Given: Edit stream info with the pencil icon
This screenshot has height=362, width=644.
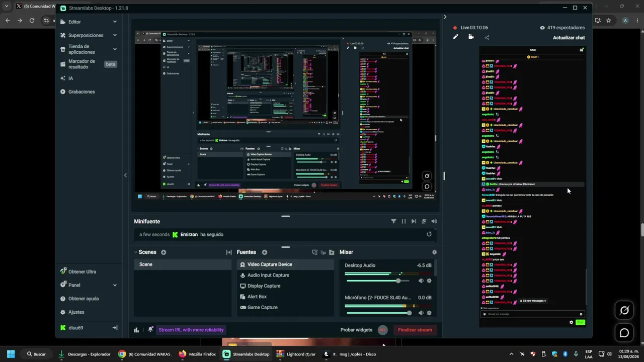Looking at the screenshot, I should click(x=456, y=37).
